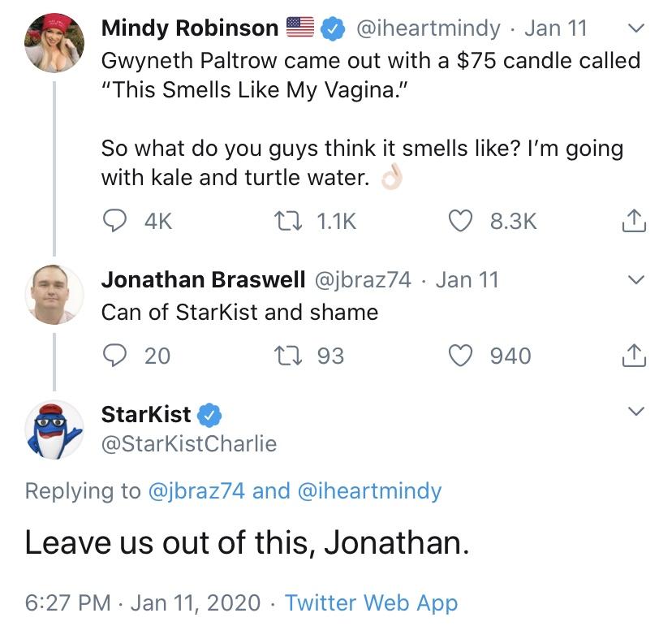The image size is (672, 639).
Task: Open chevron menu on Jonathan Braswell's tweet
Action: point(636,280)
